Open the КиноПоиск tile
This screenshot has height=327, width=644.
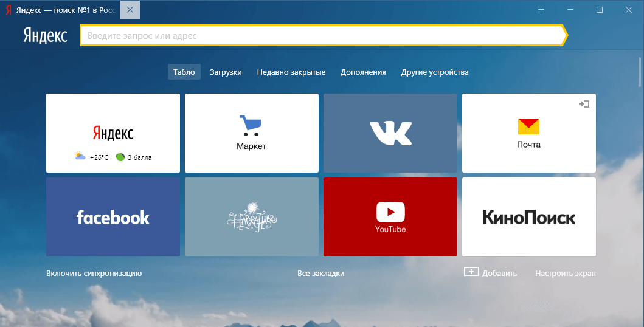tap(529, 217)
